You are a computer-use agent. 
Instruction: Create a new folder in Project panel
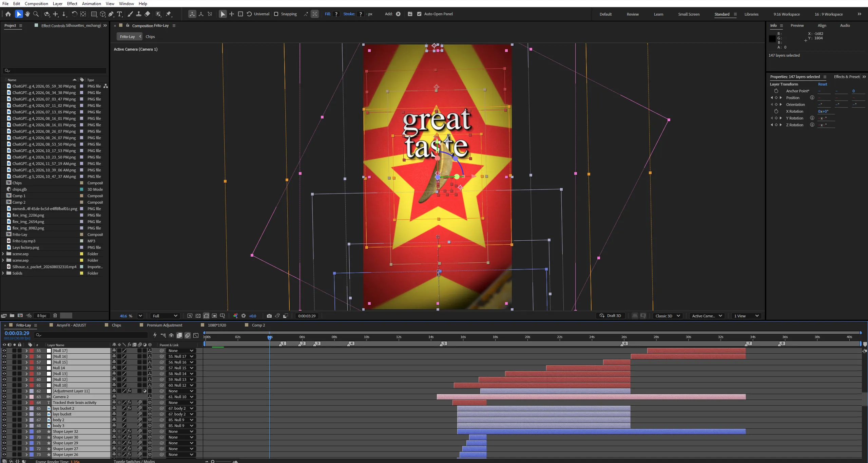point(12,315)
